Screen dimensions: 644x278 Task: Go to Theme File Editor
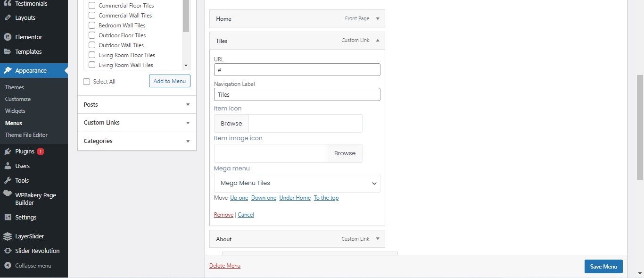click(x=26, y=135)
